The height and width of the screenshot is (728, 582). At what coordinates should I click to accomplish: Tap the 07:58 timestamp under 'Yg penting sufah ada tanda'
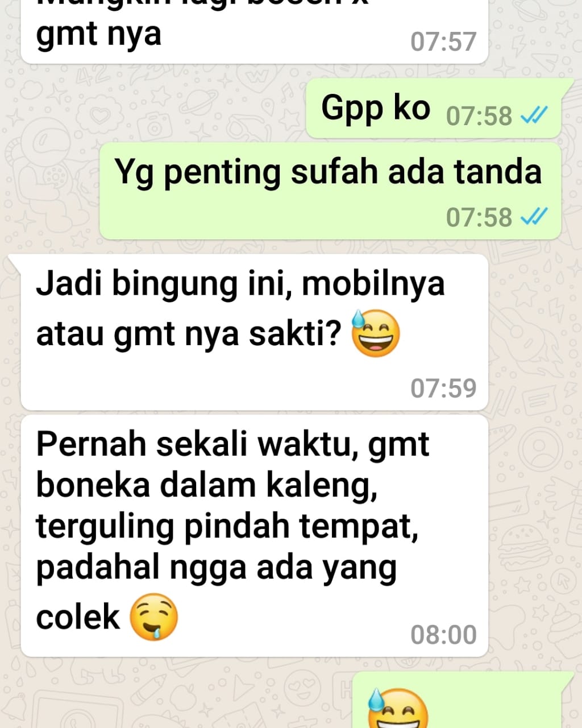coord(479,217)
